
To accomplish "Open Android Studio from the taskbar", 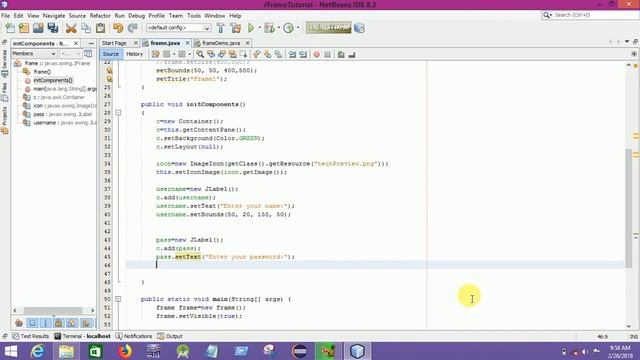I will pos(183,351).
